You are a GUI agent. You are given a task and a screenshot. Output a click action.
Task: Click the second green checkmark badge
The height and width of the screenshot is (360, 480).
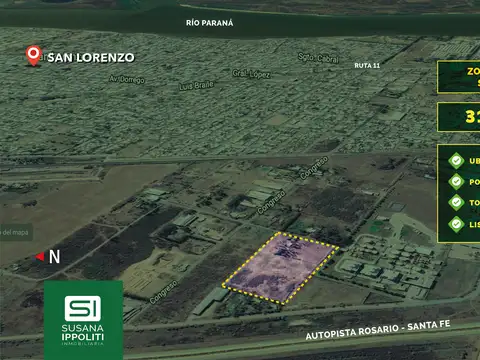pyautogui.click(x=456, y=182)
